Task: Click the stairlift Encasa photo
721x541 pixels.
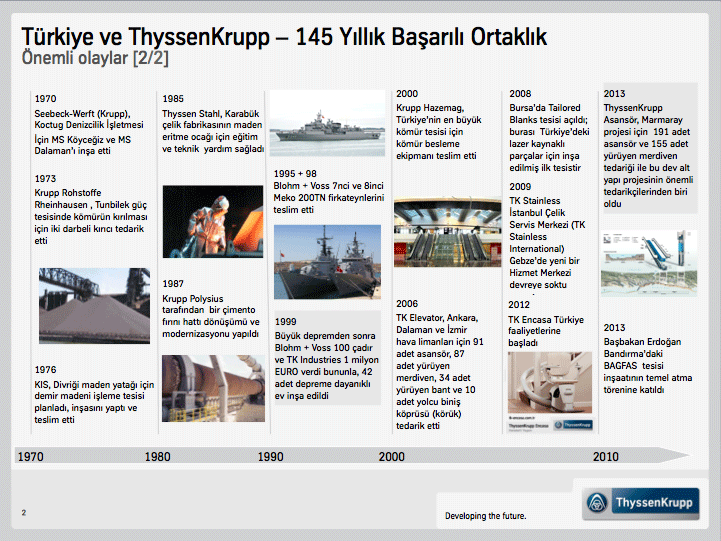Action: click(550, 382)
